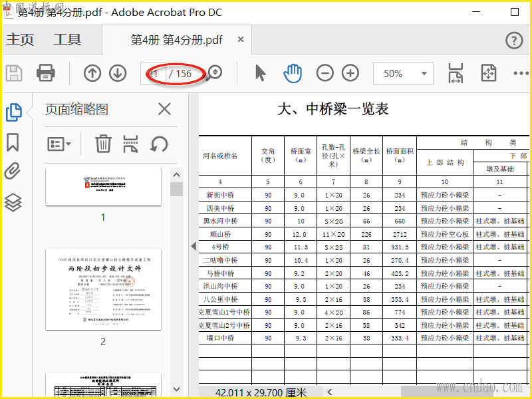Toggle the Bookmarks panel
This screenshot has width=532, height=399.
[x=13, y=142]
